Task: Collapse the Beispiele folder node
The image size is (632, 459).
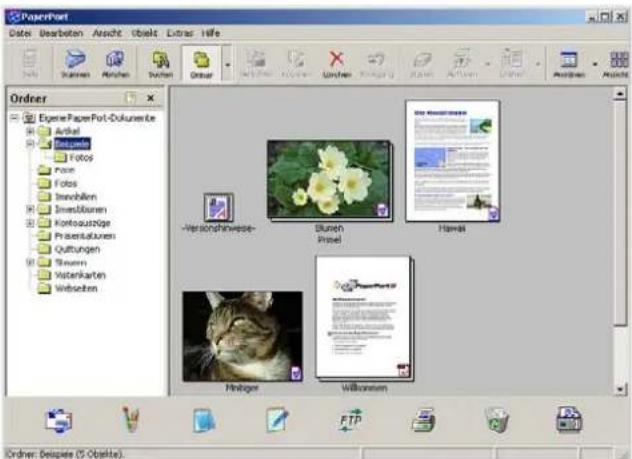Action: click(30, 144)
